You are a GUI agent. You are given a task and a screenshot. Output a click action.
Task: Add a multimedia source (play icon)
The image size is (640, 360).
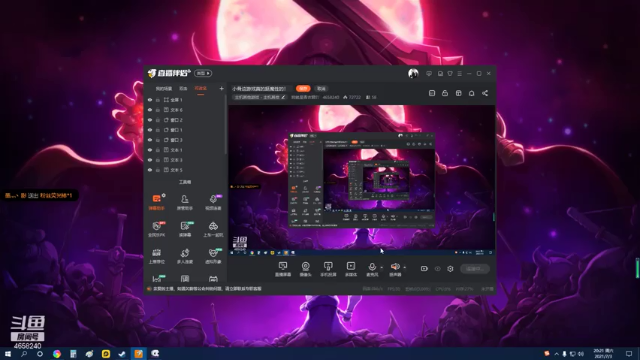point(351,269)
